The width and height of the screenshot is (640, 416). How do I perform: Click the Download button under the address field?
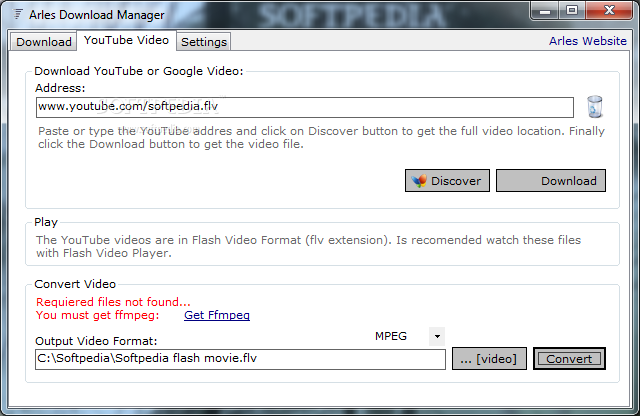coord(551,180)
